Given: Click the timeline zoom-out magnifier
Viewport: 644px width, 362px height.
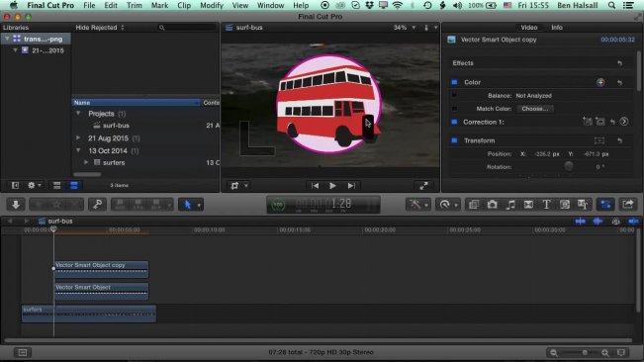Looking at the screenshot, I should tap(554, 352).
